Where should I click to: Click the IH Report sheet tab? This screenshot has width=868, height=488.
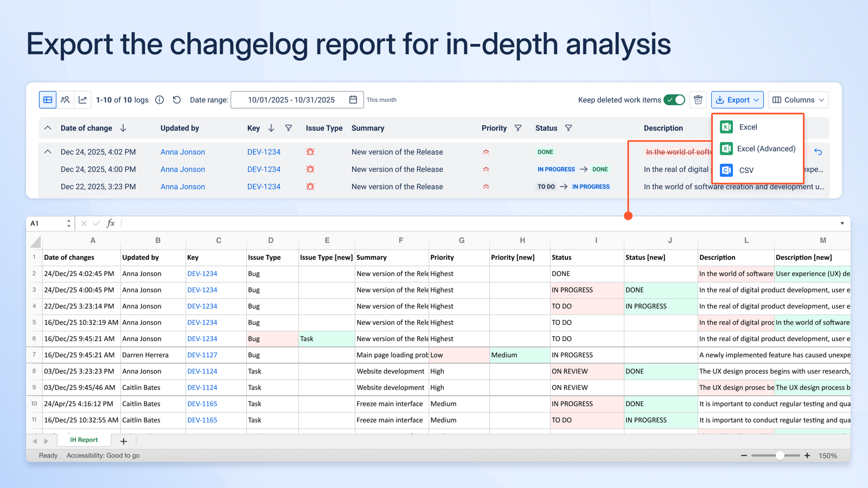tap(83, 440)
